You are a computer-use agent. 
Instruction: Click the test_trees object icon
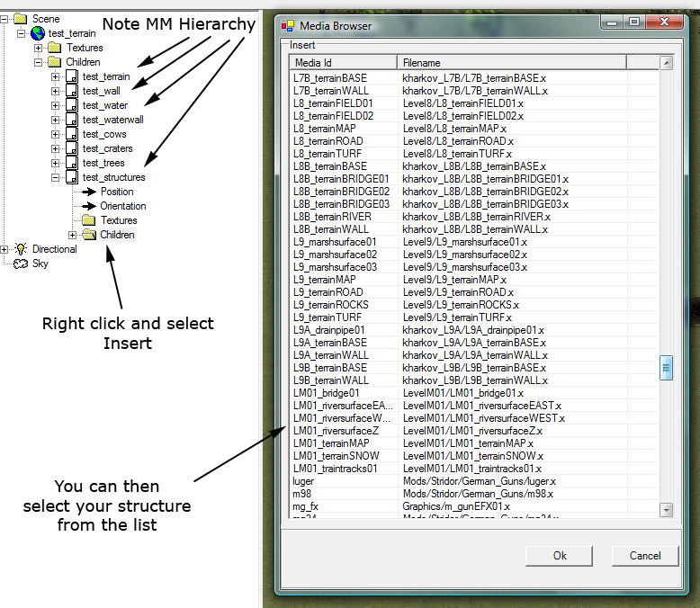click(72, 163)
